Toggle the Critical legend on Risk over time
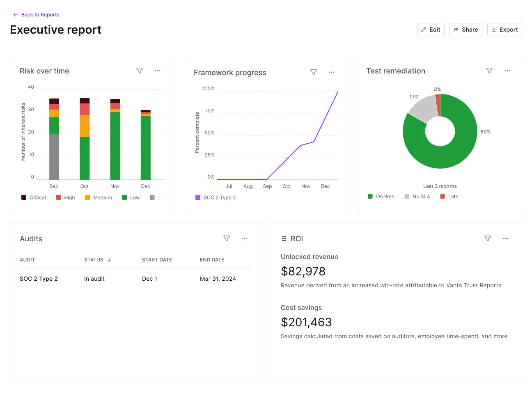 click(33, 197)
